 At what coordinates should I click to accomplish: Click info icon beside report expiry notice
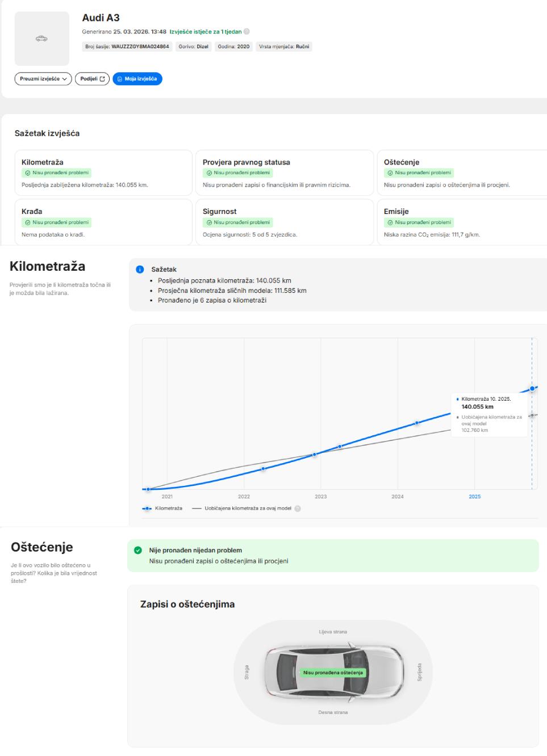click(247, 32)
